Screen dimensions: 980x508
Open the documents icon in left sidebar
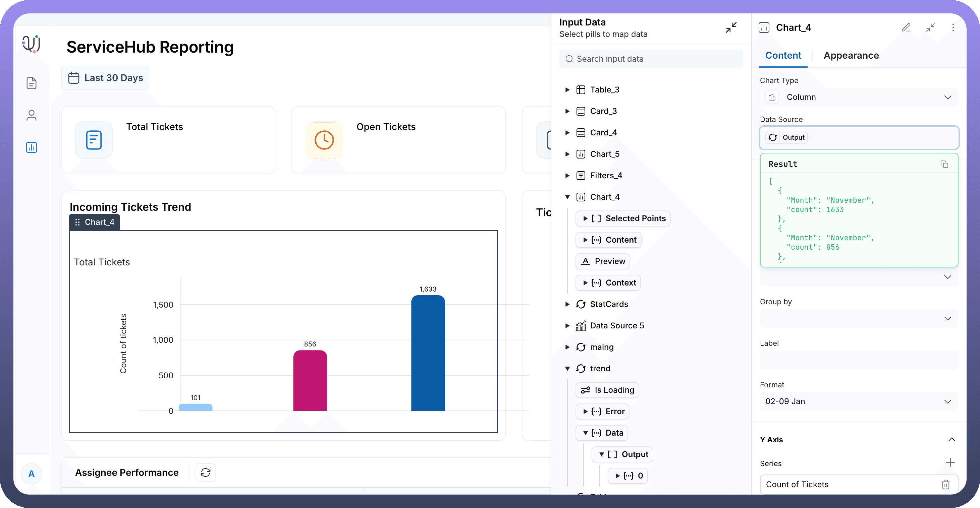[31, 83]
